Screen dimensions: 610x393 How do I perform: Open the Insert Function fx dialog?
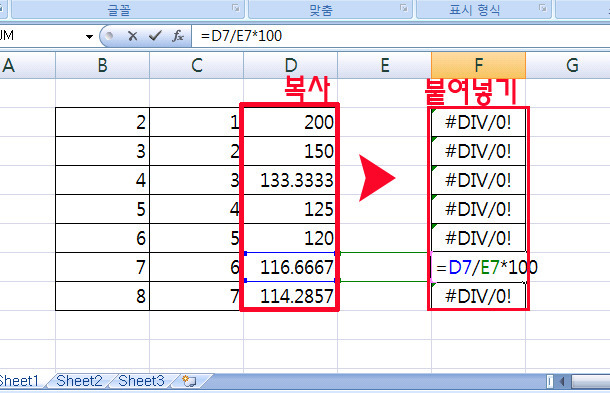click(x=178, y=36)
